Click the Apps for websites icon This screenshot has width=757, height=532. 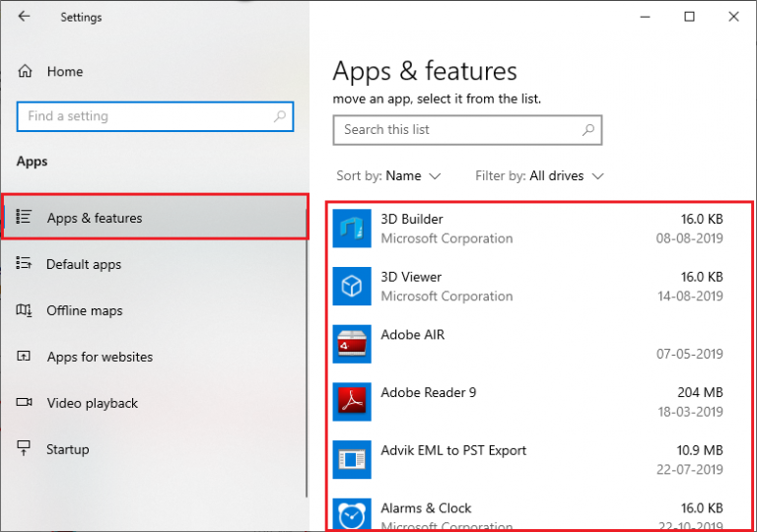[x=24, y=357]
